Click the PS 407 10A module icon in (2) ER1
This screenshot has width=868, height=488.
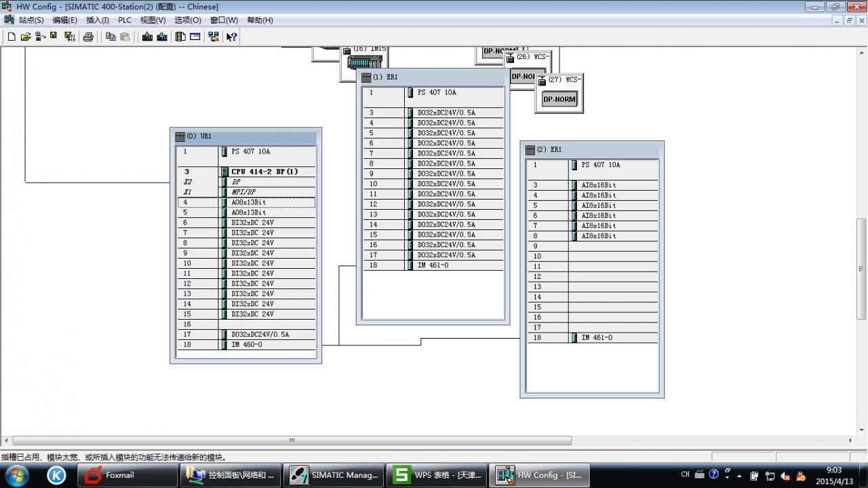tap(574, 165)
